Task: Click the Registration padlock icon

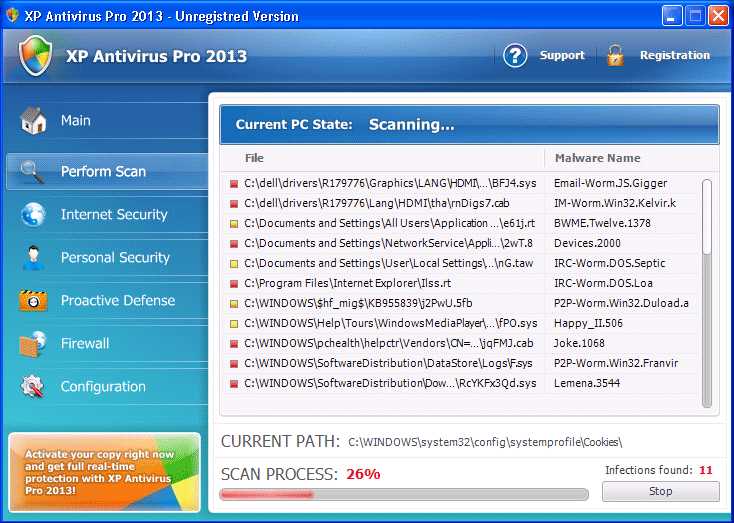Action: pyautogui.click(x=615, y=56)
